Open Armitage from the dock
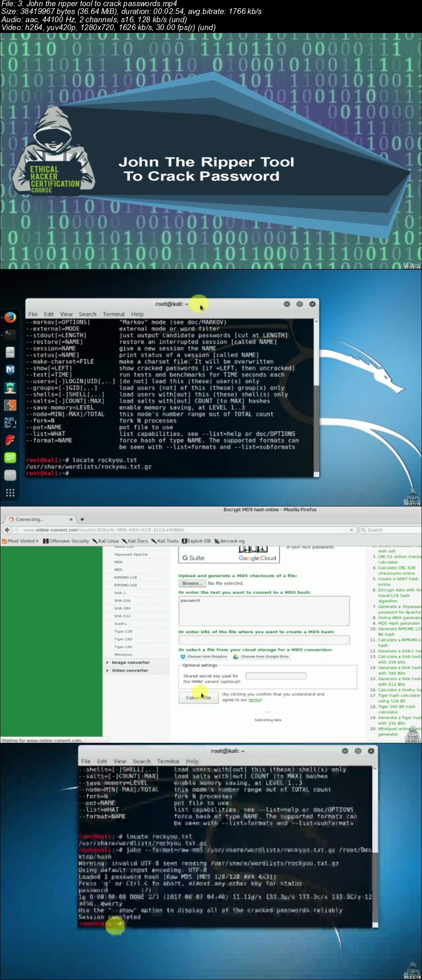Image resolution: width=422 pixels, height=980 pixels. point(10,387)
